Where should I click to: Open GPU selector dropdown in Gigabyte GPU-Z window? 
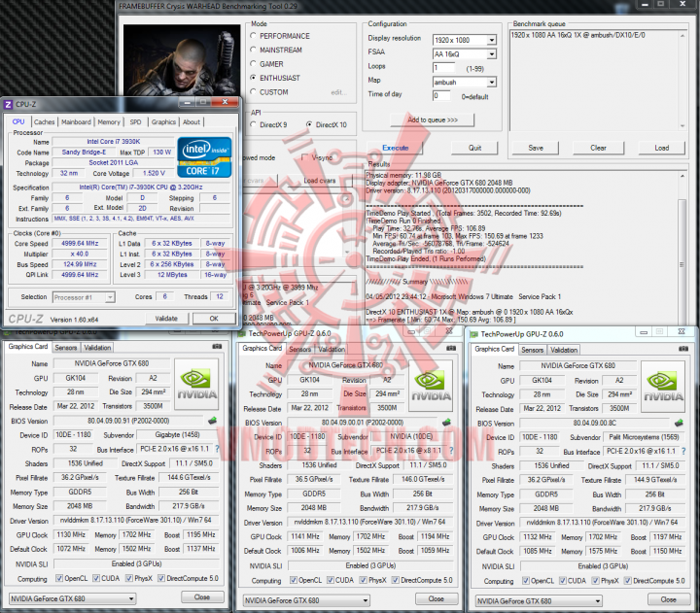[72, 598]
